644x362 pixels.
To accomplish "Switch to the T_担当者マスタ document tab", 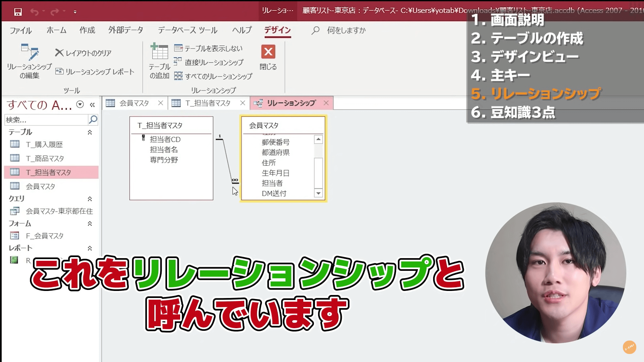I will 207,103.
